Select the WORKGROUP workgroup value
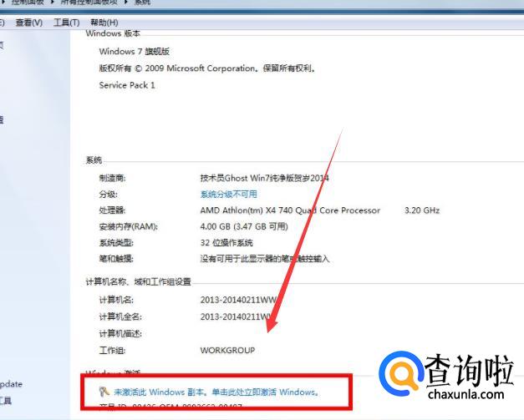This screenshot has width=524, height=420. (227, 350)
